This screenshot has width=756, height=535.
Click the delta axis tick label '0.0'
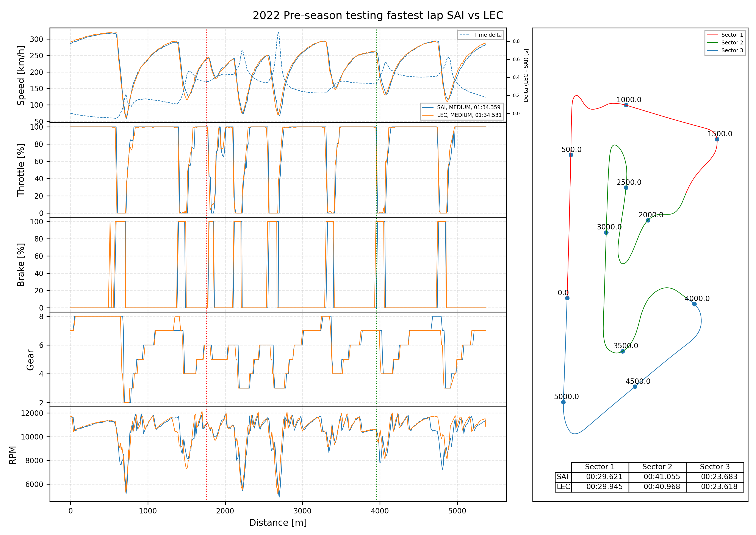pyautogui.click(x=516, y=114)
